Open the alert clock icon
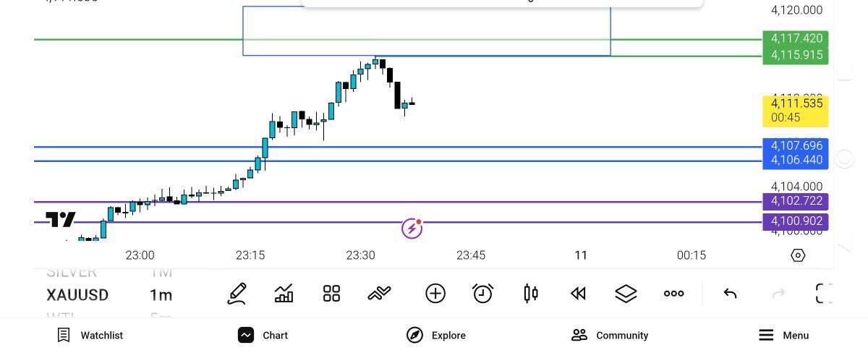The height and width of the screenshot is (353, 868). pyautogui.click(x=482, y=294)
